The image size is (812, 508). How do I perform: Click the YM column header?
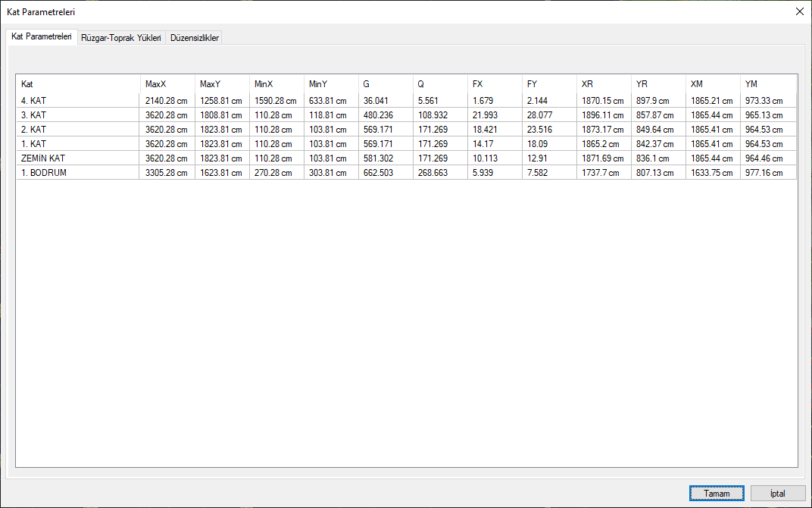pyautogui.click(x=751, y=84)
